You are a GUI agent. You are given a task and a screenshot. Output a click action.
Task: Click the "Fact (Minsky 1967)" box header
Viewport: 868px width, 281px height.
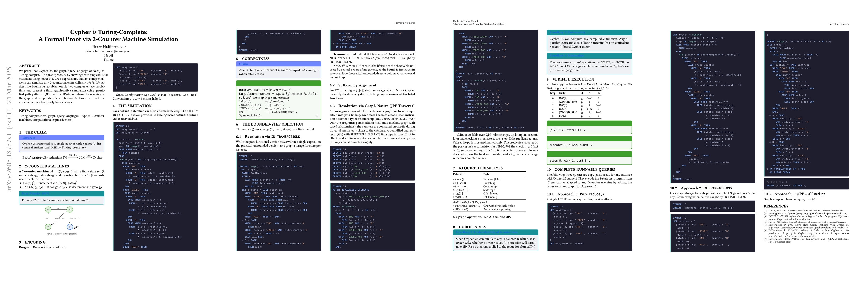point(62,193)
